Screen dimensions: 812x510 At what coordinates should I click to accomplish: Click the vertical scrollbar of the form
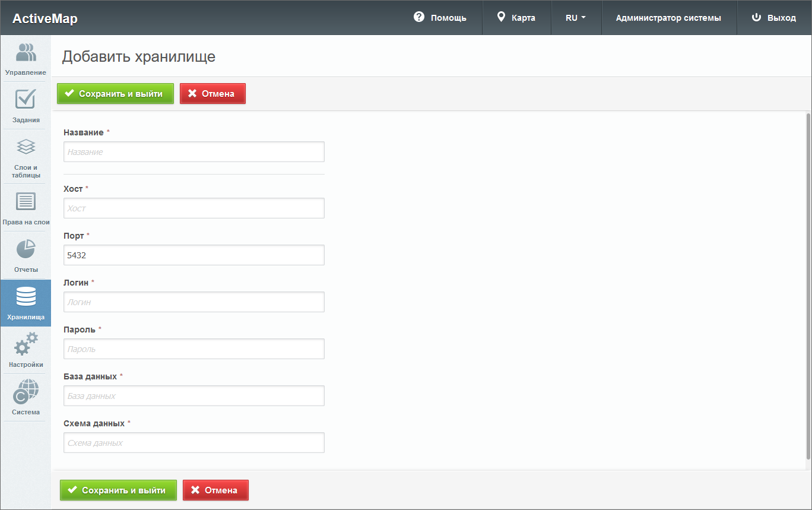(x=808, y=285)
